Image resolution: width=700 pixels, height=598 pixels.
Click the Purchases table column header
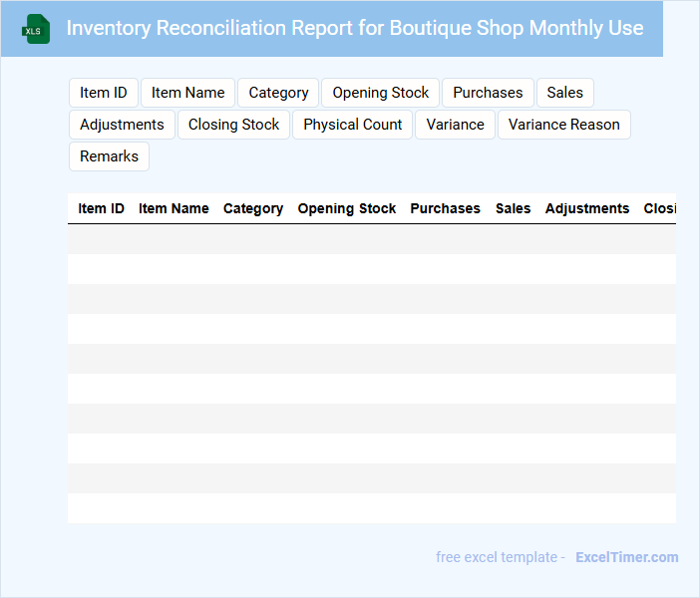(x=445, y=208)
